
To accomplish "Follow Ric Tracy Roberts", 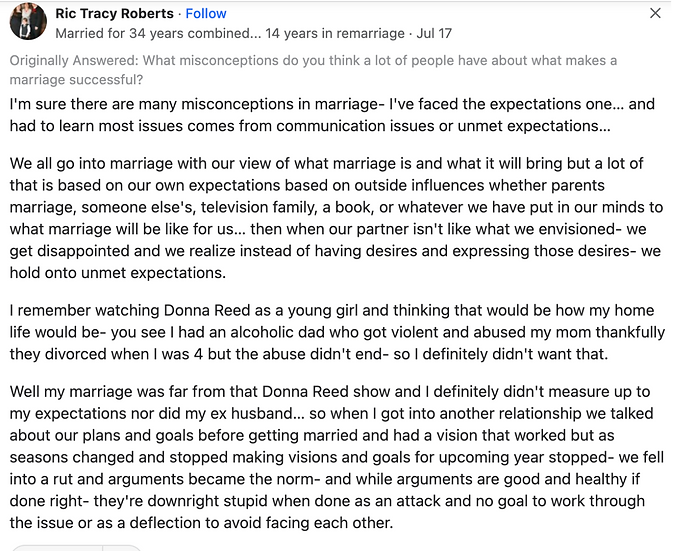I will (x=206, y=14).
